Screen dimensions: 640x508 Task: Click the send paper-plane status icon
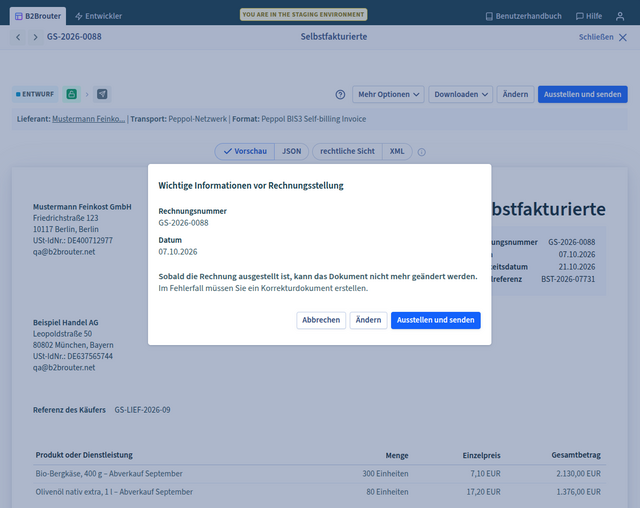tap(102, 94)
